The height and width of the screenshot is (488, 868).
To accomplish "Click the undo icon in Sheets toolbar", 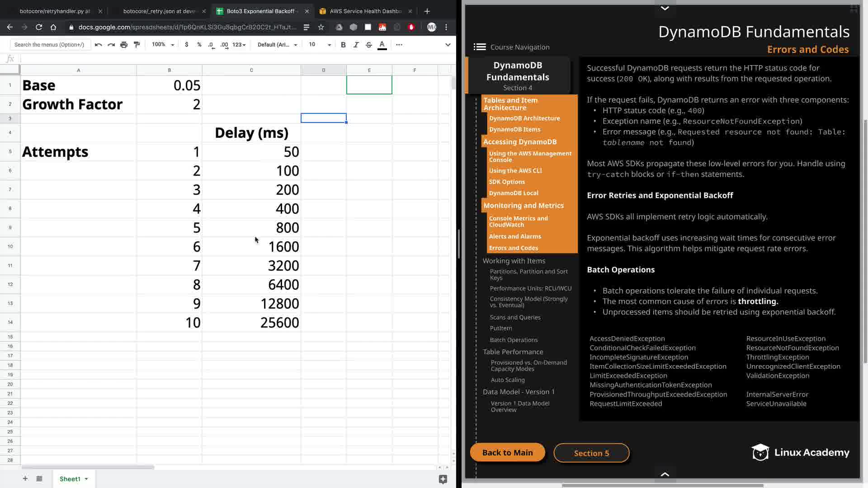I will [98, 45].
